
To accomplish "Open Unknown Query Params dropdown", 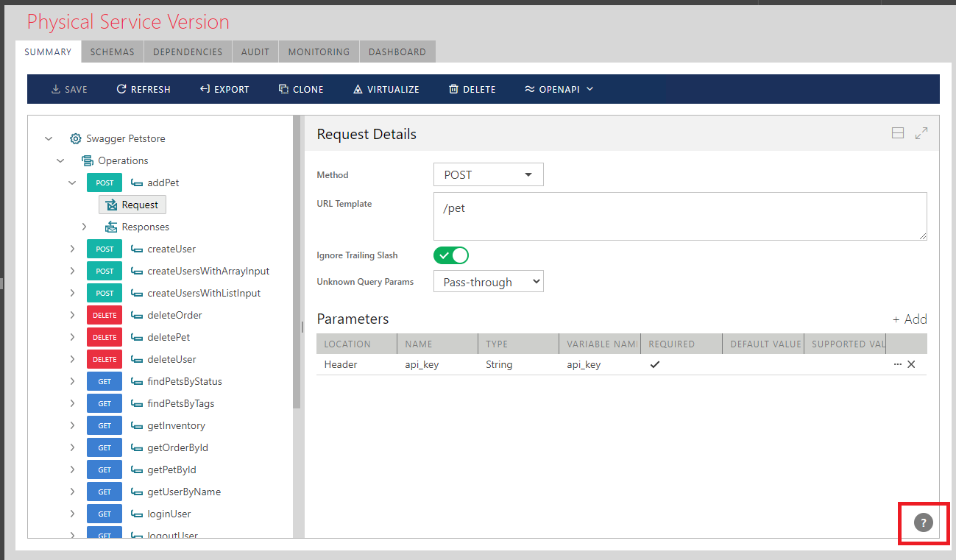I will 489,282.
